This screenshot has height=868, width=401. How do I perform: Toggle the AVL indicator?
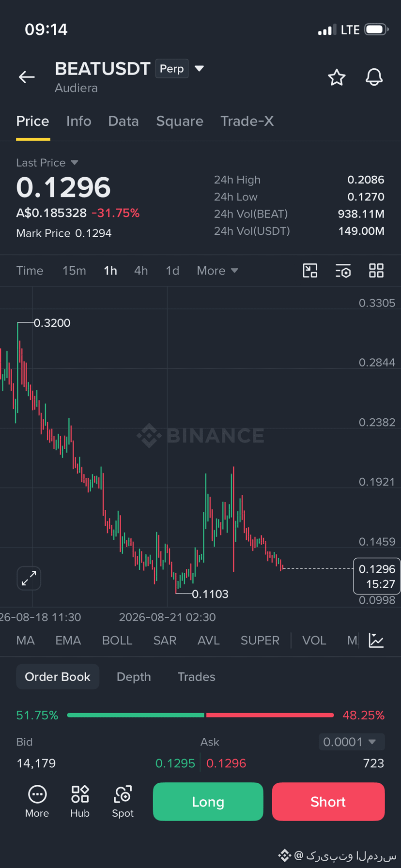click(x=208, y=640)
